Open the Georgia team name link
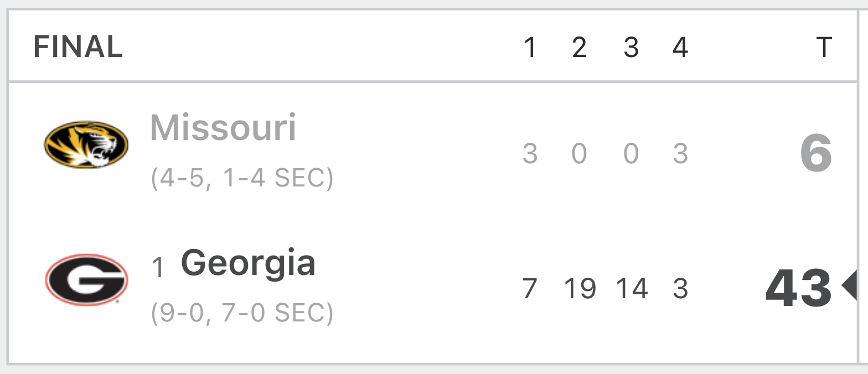 pos(248,263)
